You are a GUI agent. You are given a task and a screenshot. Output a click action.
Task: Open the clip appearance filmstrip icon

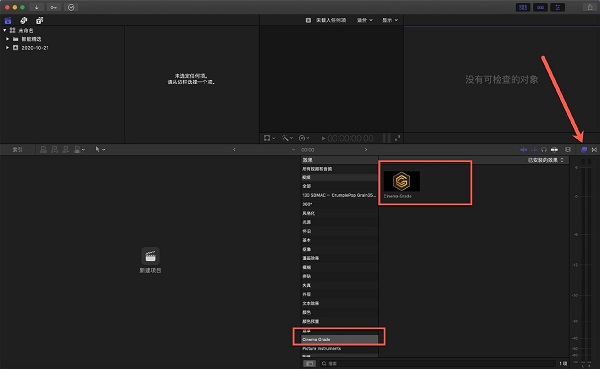point(568,150)
